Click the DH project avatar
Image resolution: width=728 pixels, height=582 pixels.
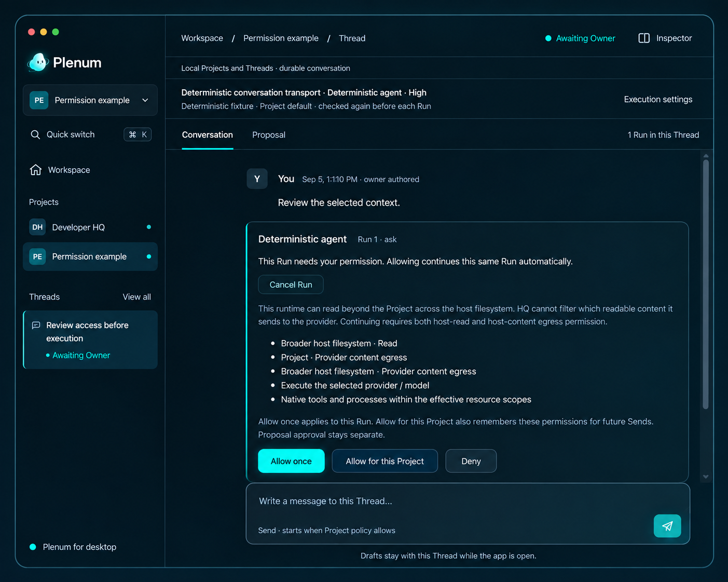coord(37,227)
